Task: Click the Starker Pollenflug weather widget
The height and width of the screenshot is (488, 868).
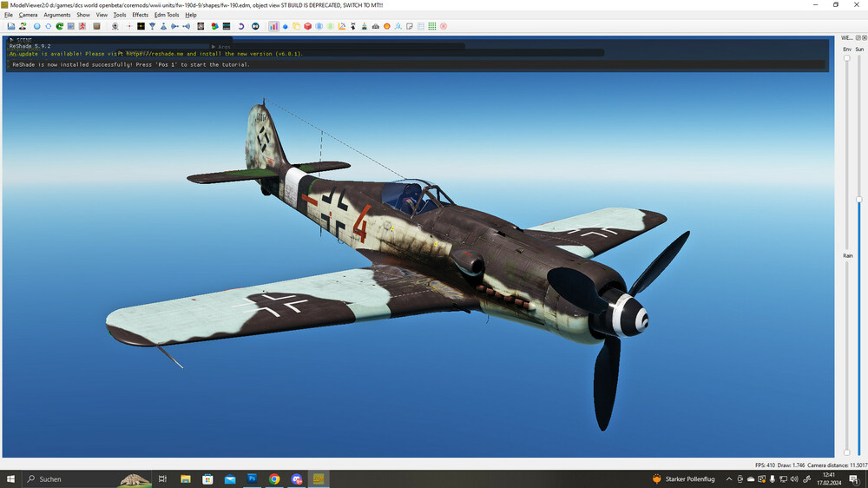Action: point(684,479)
